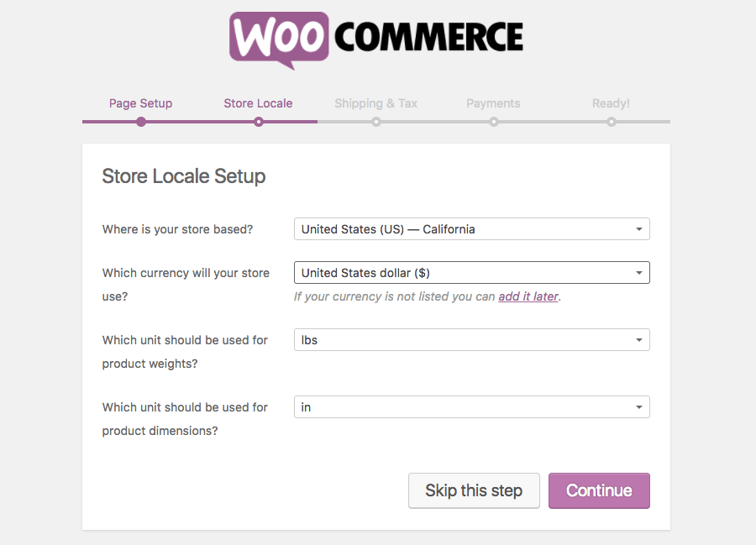This screenshot has height=545, width=756.
Task: Click the Continue button
Action: click(x=599, y=490)
